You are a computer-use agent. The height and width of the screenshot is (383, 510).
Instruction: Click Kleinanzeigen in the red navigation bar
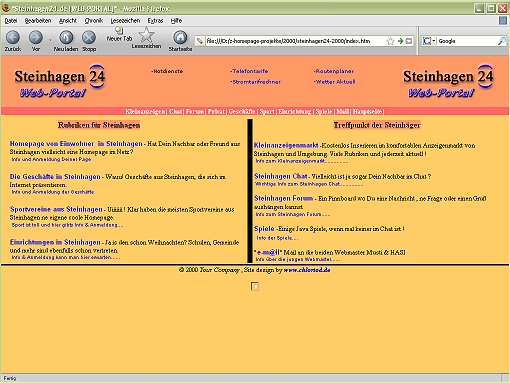pyautogui.click(x=145, y=111)
